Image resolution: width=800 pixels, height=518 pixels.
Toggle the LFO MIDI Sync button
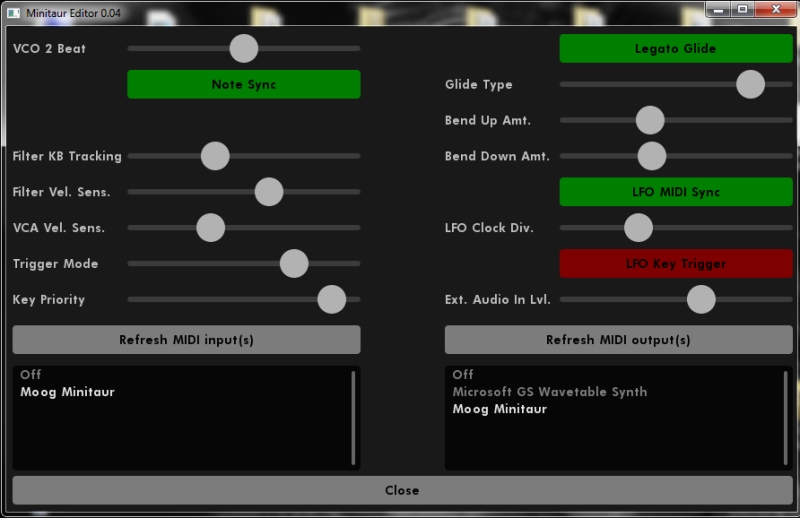676,192
